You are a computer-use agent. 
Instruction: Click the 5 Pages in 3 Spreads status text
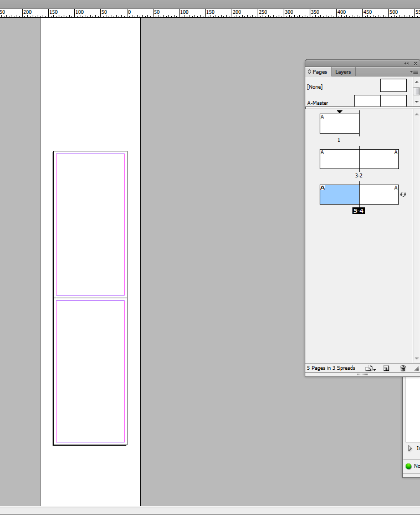(331, 368)
